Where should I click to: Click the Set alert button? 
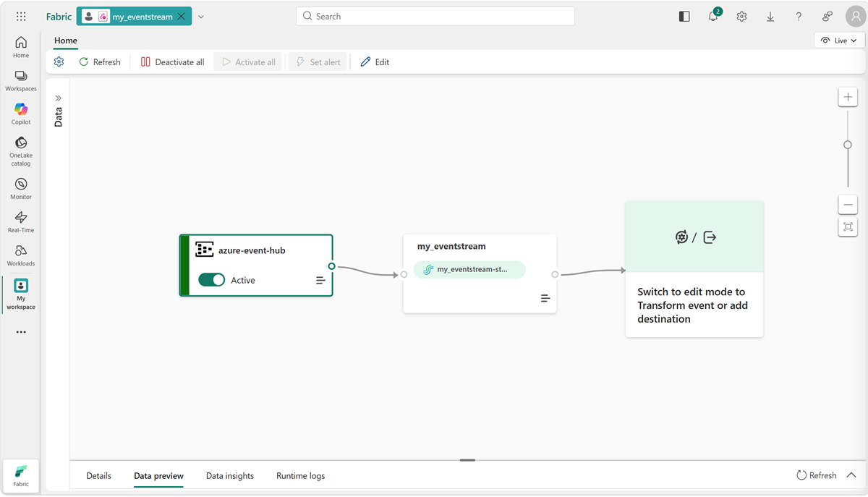coord(318,62)
